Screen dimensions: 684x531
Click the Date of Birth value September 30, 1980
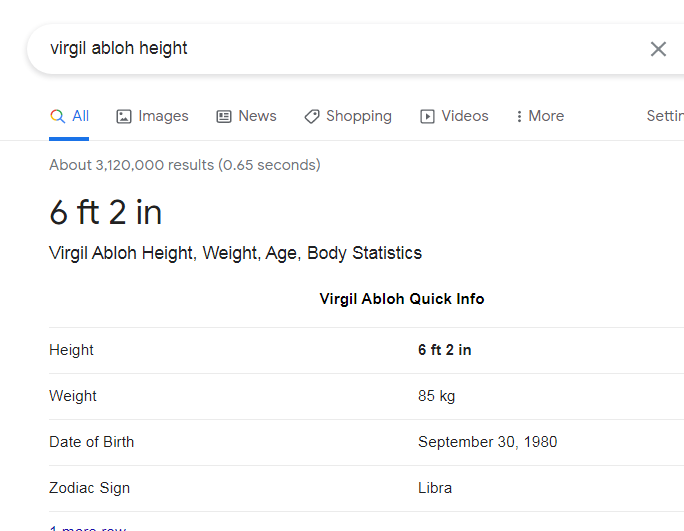pyautogui.click(x=487, y=442)
